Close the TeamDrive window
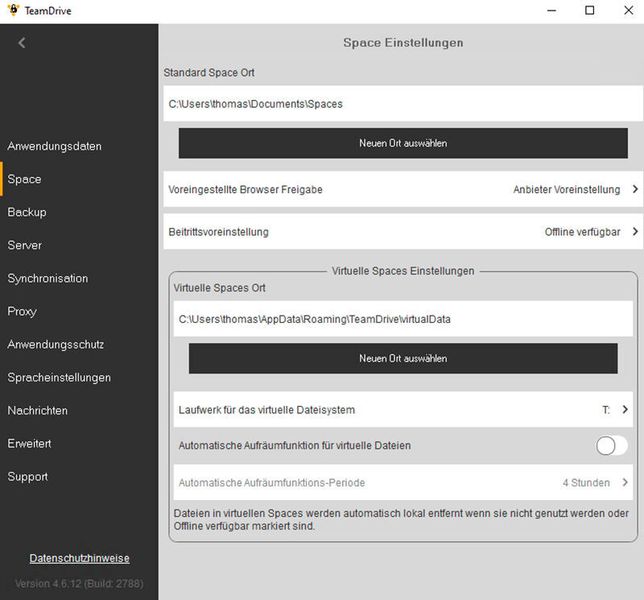This screenshot has width=644, height=600. click(x=628, y=10)
